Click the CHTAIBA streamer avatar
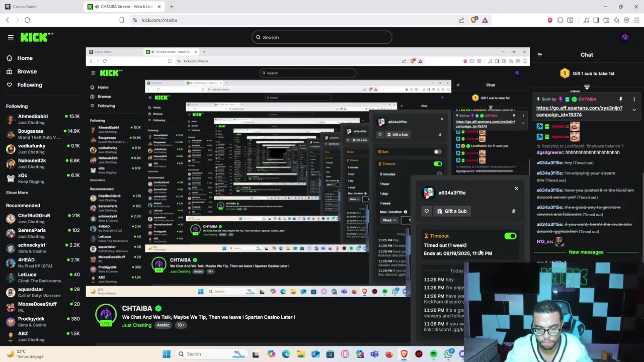The image size is (644, 362). coord(106,315)
